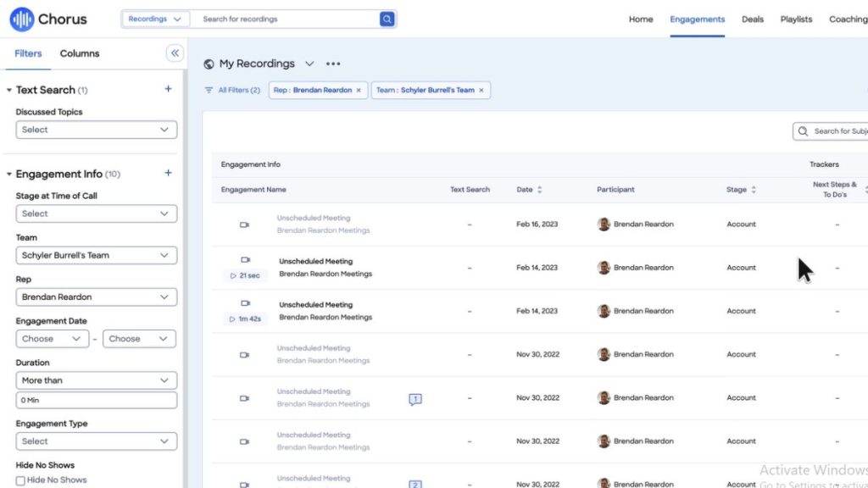The height and width of the screenshot is (488, 868).
Task: Open the Recordings dropdown in the top bar
Action: [x=154, y=18]
